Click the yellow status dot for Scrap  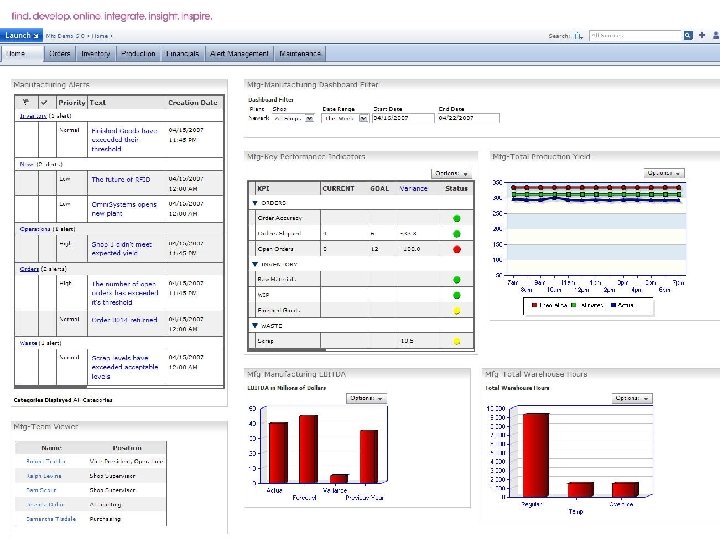pyautogui.click(x=456, y=341)
